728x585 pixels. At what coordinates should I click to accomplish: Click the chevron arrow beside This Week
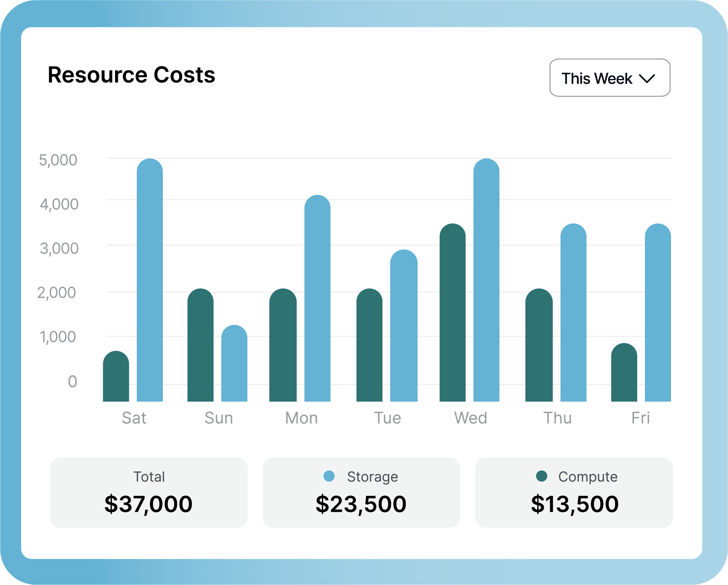point(646,79)
